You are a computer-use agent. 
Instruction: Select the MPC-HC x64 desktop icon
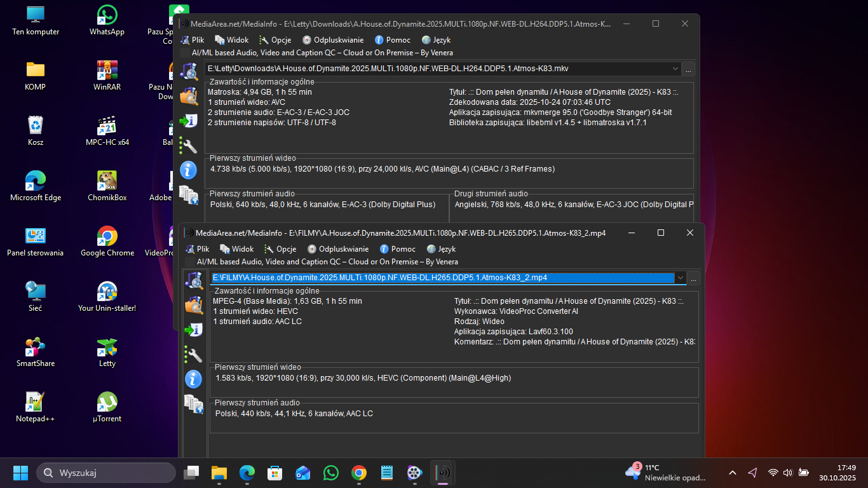click(107, 130)
